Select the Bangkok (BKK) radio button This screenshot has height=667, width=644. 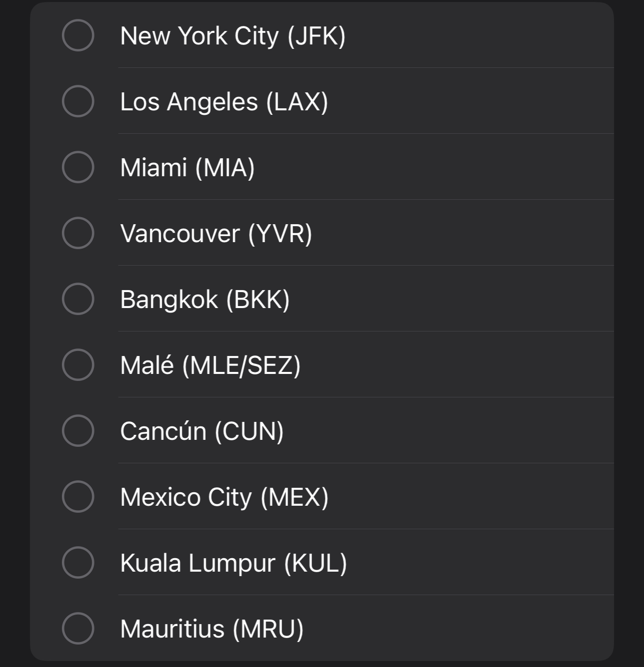coord(78,299)
